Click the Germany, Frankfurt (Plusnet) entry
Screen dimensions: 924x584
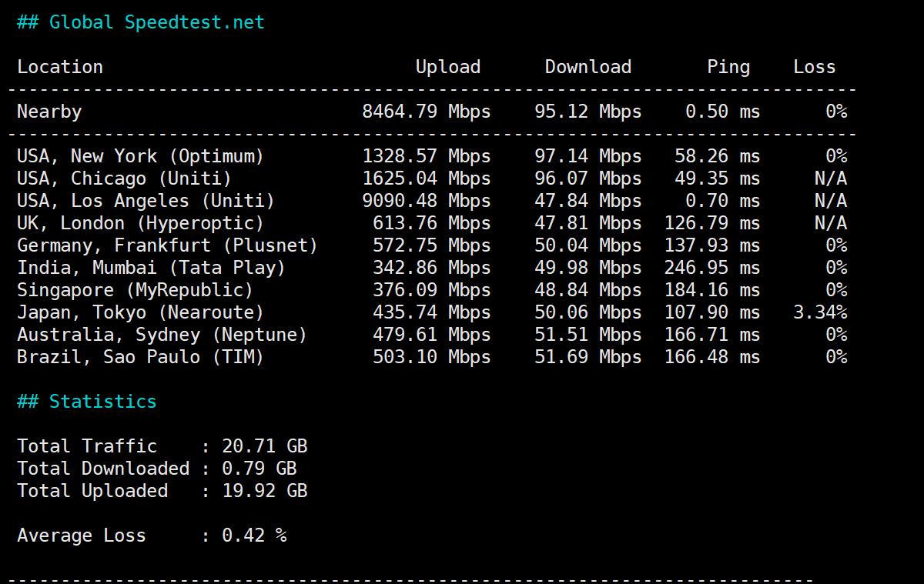click(167, 245)
